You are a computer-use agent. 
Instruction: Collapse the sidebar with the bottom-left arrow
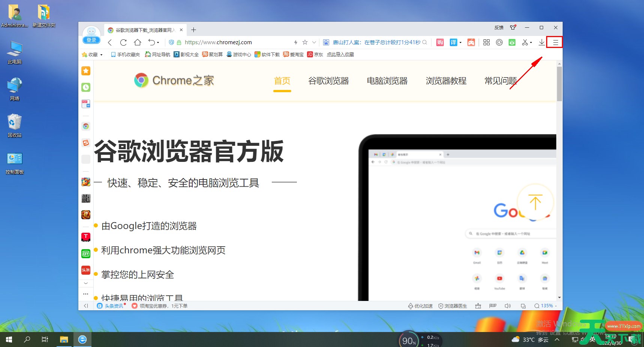click(86, 306)
